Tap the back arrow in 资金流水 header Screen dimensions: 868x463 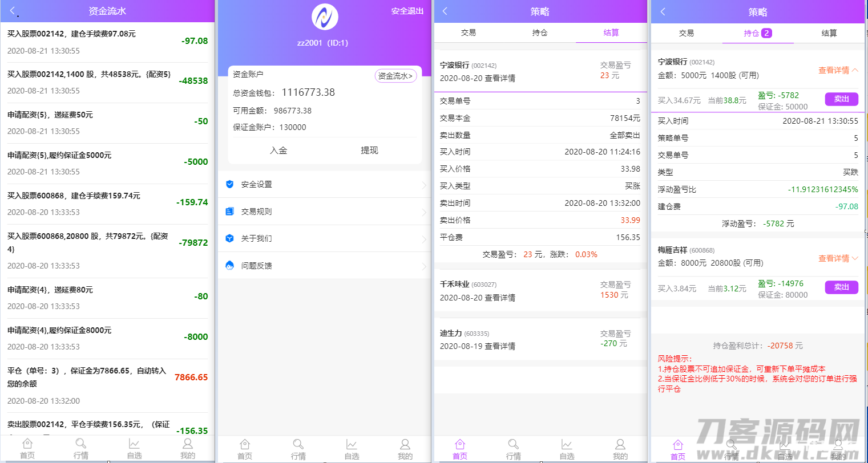pyautogui.click(x=13, y=11)
